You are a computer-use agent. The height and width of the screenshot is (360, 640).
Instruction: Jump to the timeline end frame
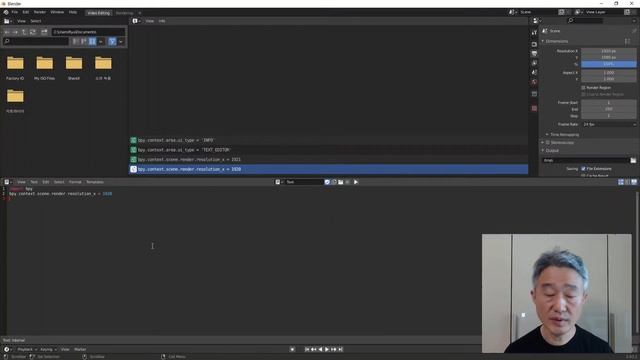[x=340, y=349]
